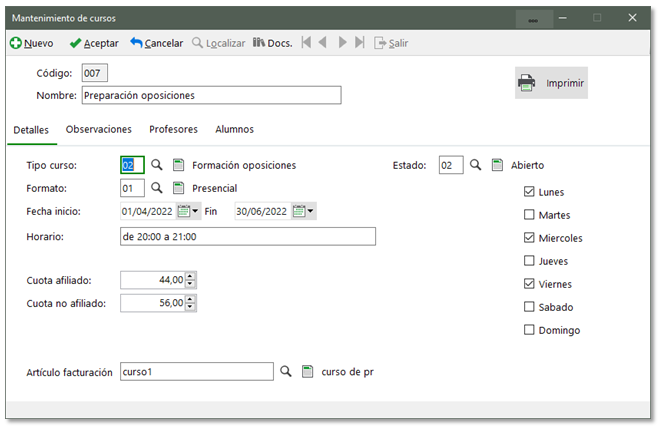Click the Fin date field 30/06/2022
This screenshot has width=665, height=432.
(262, 211)
